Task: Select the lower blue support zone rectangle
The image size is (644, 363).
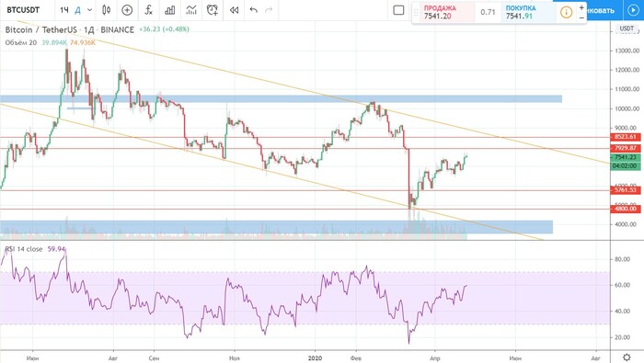Action: [x=276, y=227]
